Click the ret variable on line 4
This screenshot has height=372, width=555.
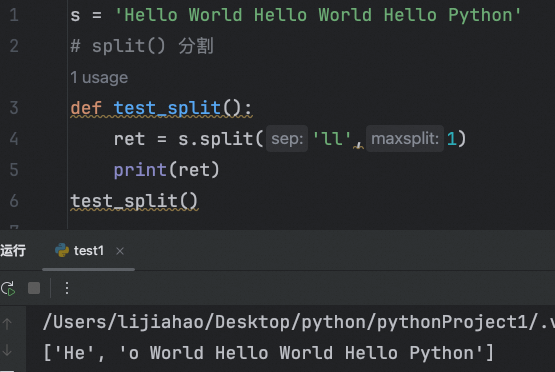click(x=129, y=139)
